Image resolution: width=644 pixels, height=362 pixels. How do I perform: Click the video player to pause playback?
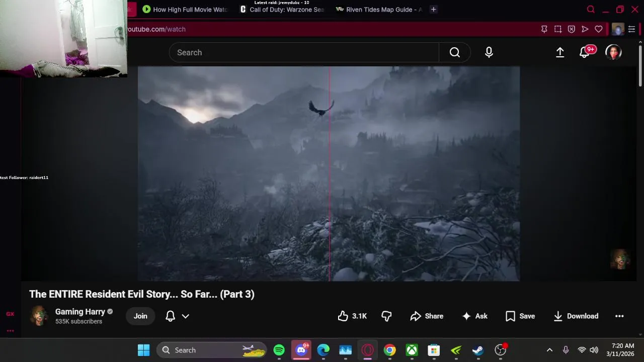click(329, 173)
